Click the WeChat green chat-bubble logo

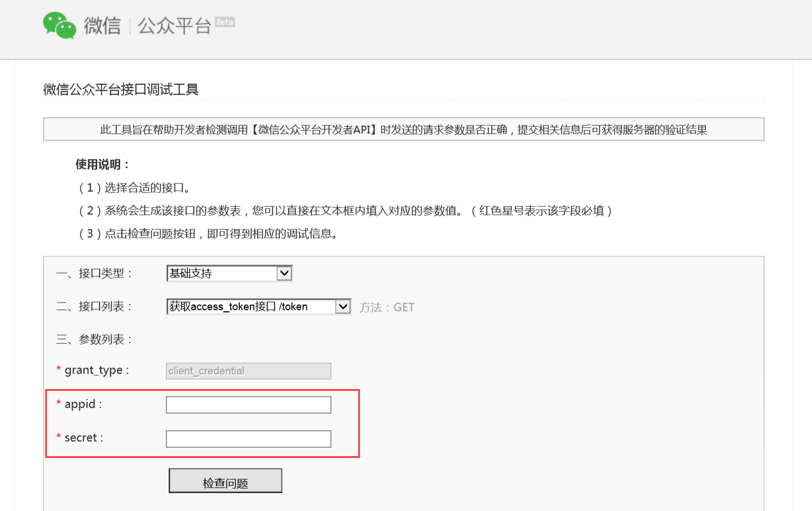[x=59, y=25]
